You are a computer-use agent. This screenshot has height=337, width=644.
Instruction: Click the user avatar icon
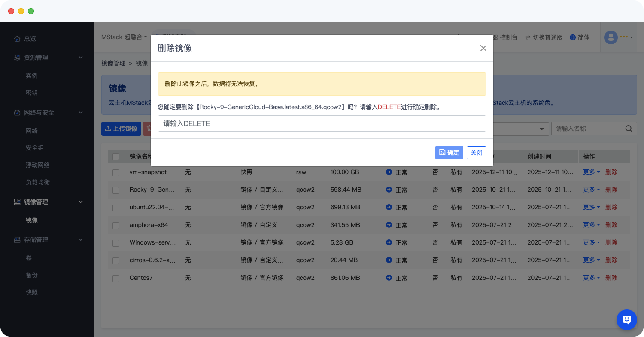tap(611, 37)
